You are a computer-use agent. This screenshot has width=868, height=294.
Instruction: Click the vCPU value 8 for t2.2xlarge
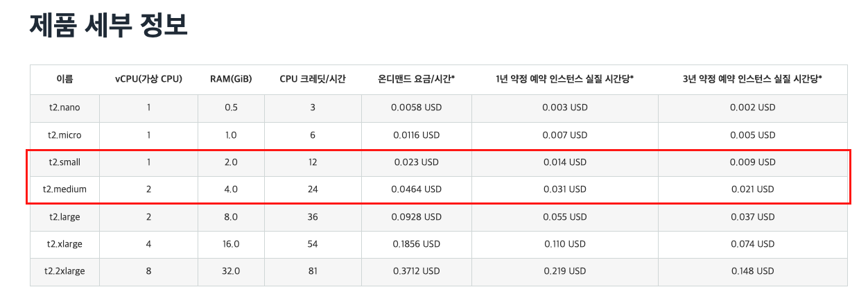pos(148,272)
